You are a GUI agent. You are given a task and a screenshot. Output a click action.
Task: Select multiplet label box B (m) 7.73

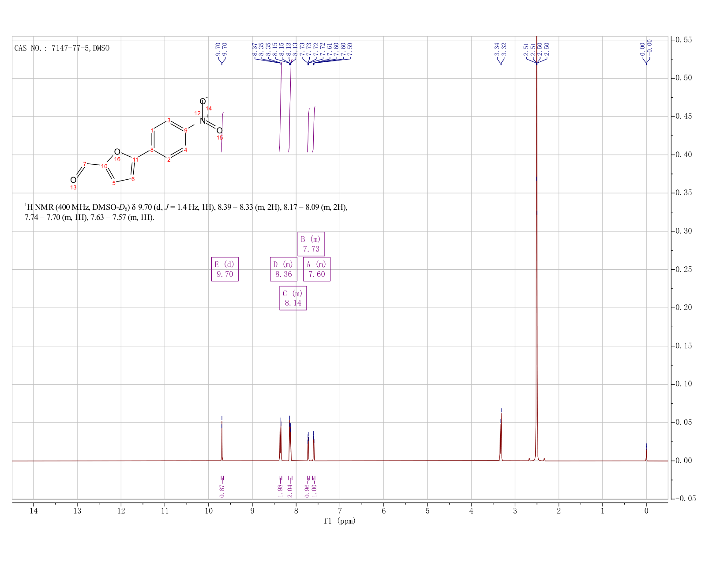[311, 244]
